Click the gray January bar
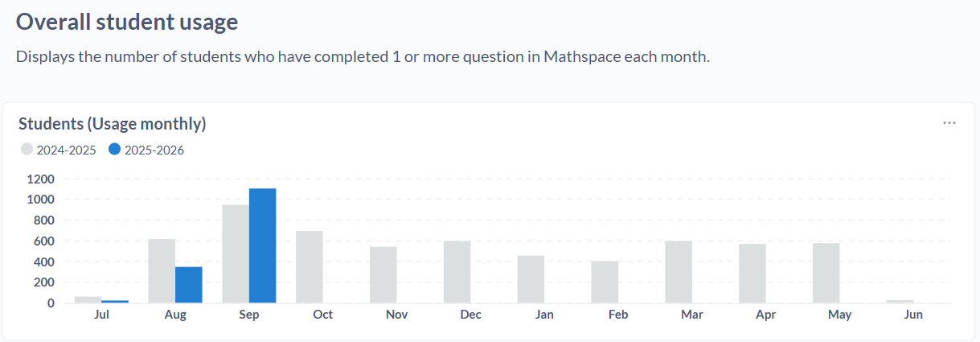The image size is (980, 342). pos(531,279)
